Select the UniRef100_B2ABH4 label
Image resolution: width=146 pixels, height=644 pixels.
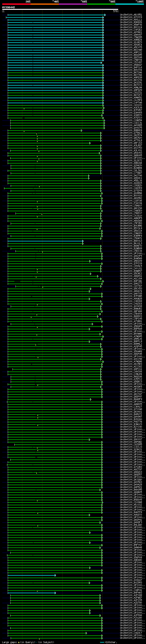(x=131, y=168)
